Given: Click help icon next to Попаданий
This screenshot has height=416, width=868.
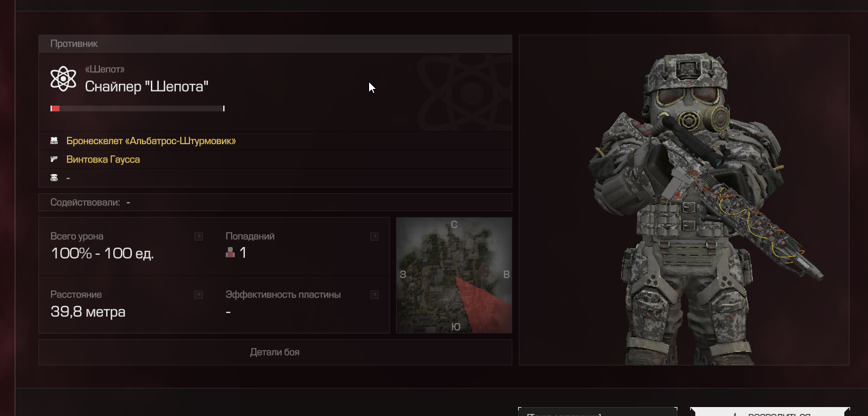Looking at the screenshot, I should (x=374, y=236).
